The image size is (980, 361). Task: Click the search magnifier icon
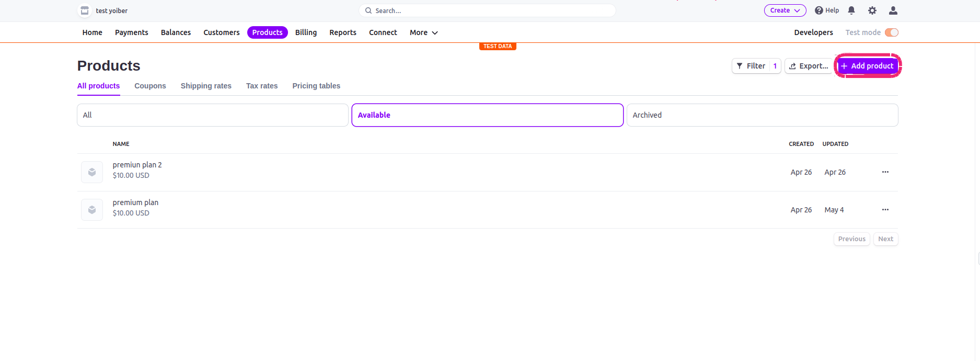pyautogui.click(x=368, y=10)
